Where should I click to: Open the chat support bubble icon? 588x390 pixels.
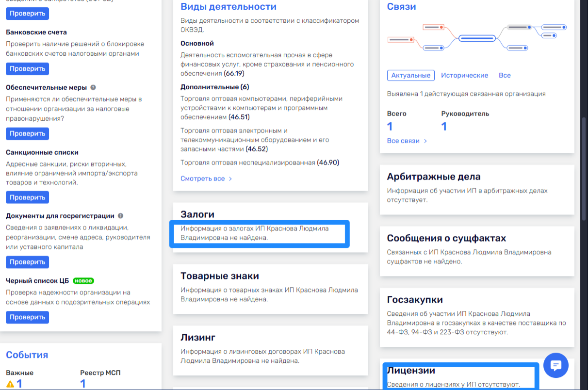[x=556, y=365]
